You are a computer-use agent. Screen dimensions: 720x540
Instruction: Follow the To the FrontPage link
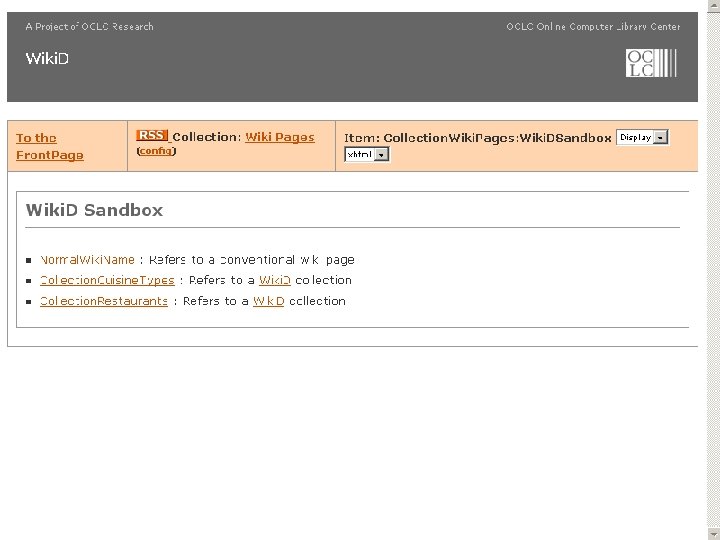click(50, 146)
